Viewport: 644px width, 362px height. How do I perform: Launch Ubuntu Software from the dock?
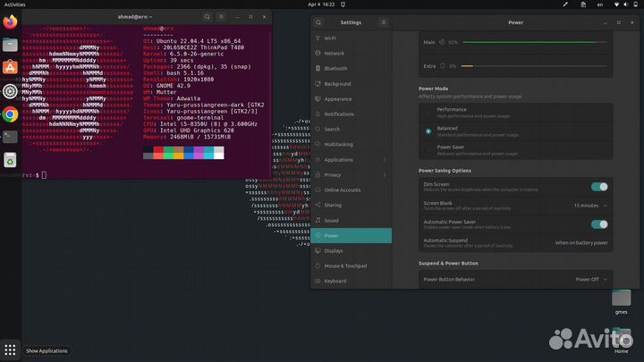[x=10, y=67]
